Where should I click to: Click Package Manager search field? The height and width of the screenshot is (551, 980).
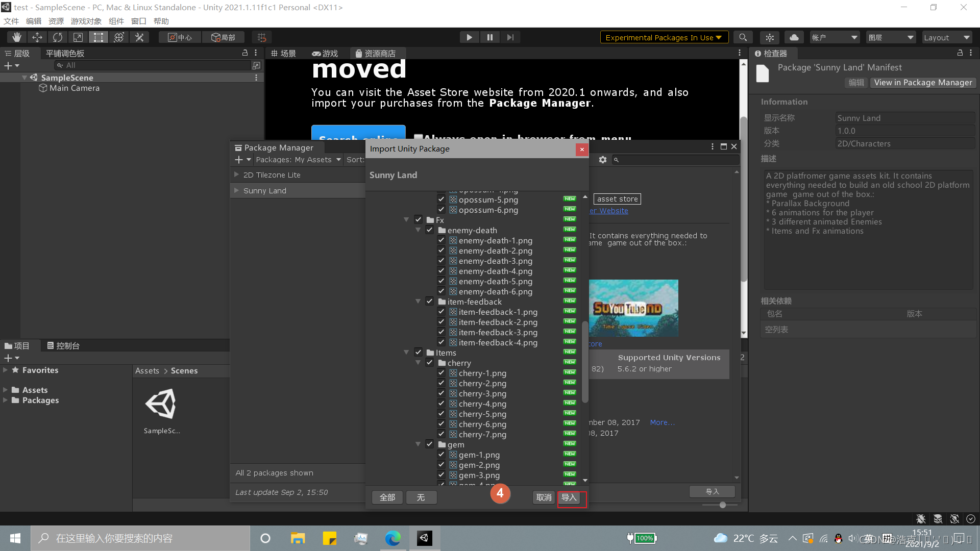click(x=676, y=160)
